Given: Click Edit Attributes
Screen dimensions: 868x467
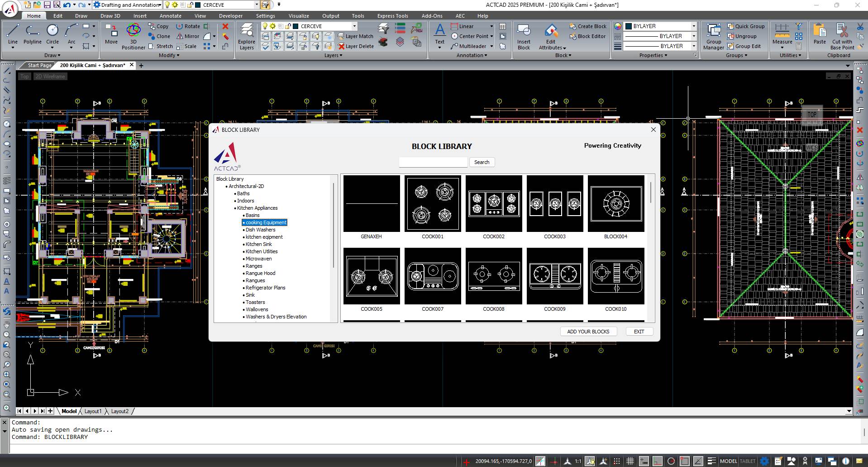Looking at the screenshot, I should pos(551,36).
